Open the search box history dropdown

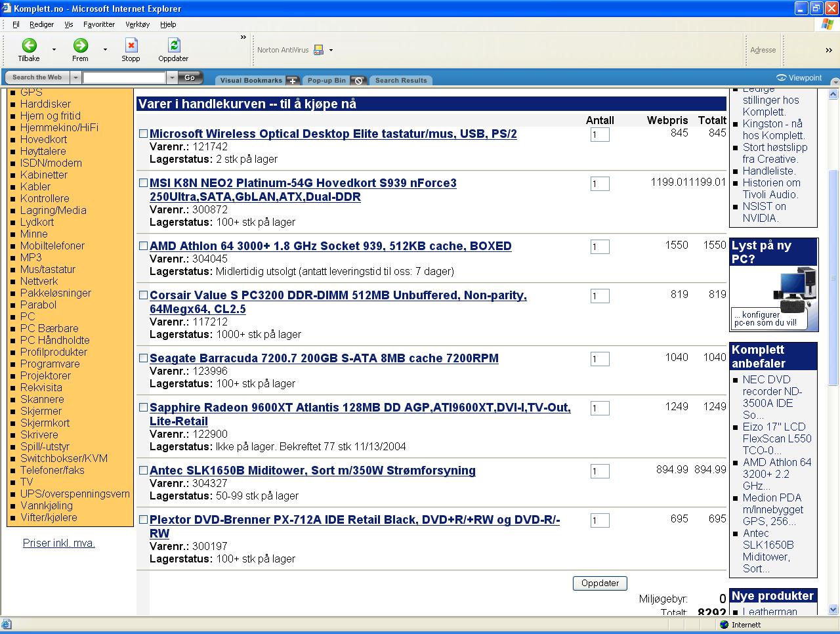(172, 77)
